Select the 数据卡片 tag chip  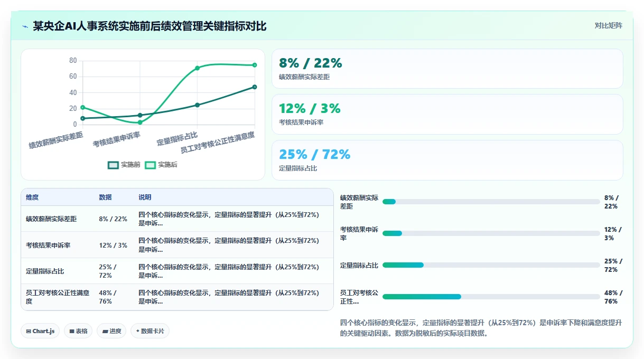click(150, 331)
